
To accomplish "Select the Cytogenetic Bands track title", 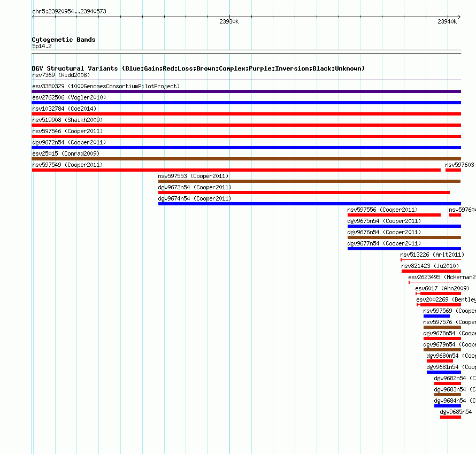I will (64, 40).
